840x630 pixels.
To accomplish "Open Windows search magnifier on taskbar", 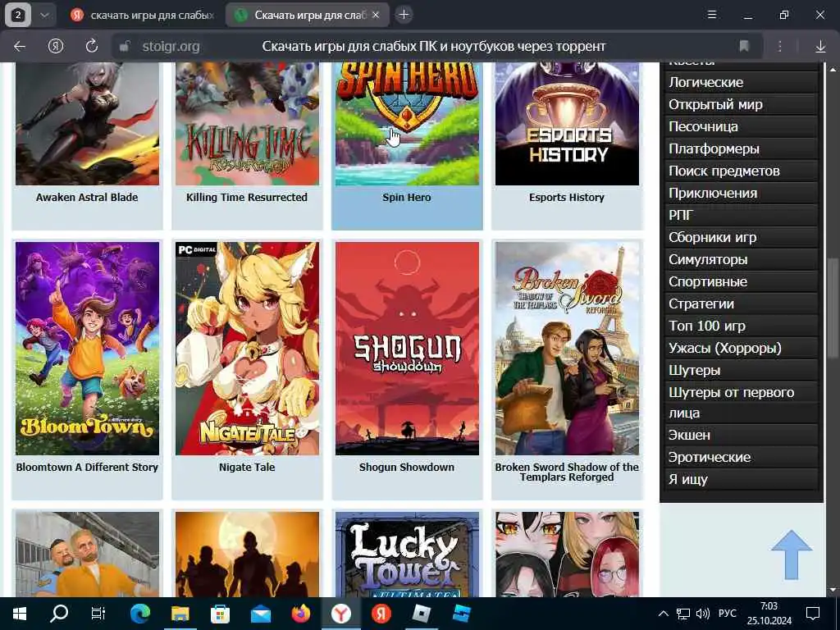I will tap(59, 614).
